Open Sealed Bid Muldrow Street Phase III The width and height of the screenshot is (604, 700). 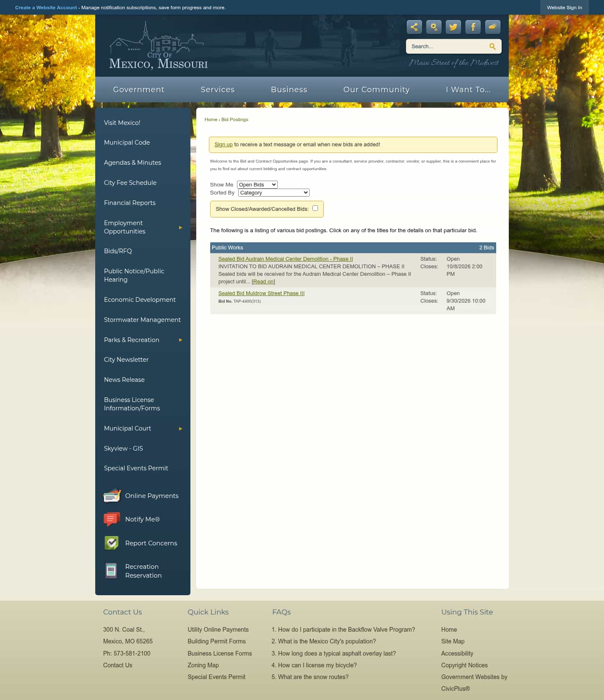[261, 293]
